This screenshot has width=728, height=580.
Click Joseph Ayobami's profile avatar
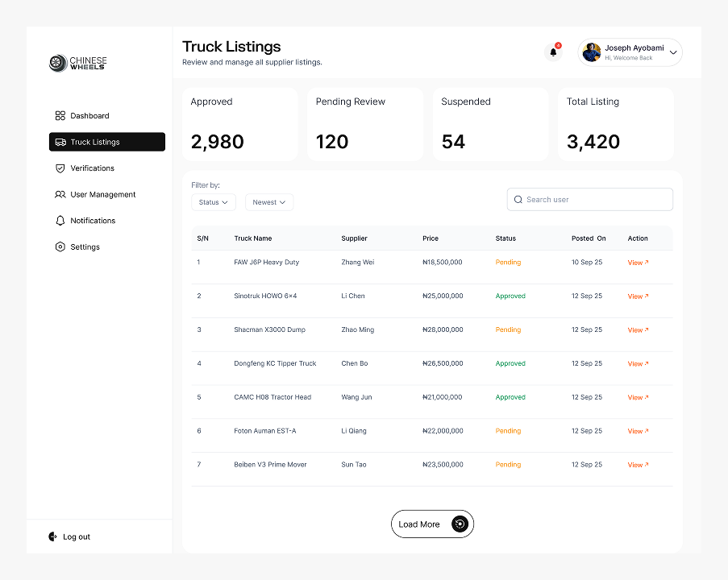tap(592, 52)
